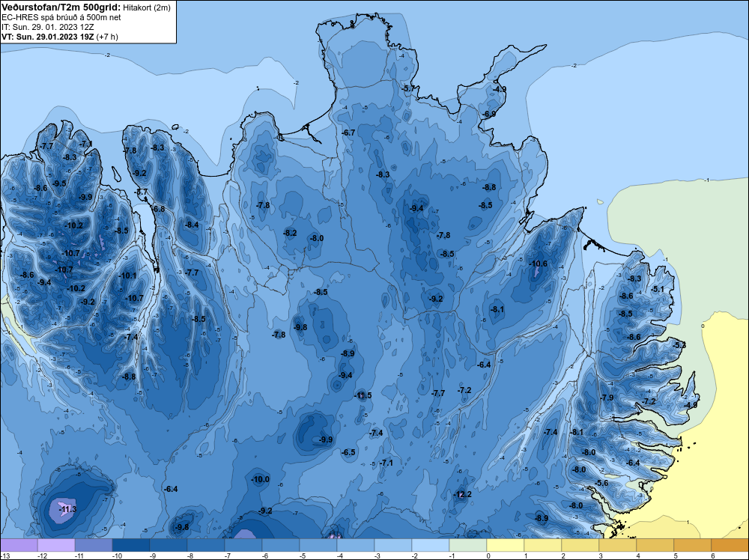Image resolution: width=749 pixels, height=560 pixels.
Task: Click the -6.7 temperature label
Action: (x=349, y=133)
